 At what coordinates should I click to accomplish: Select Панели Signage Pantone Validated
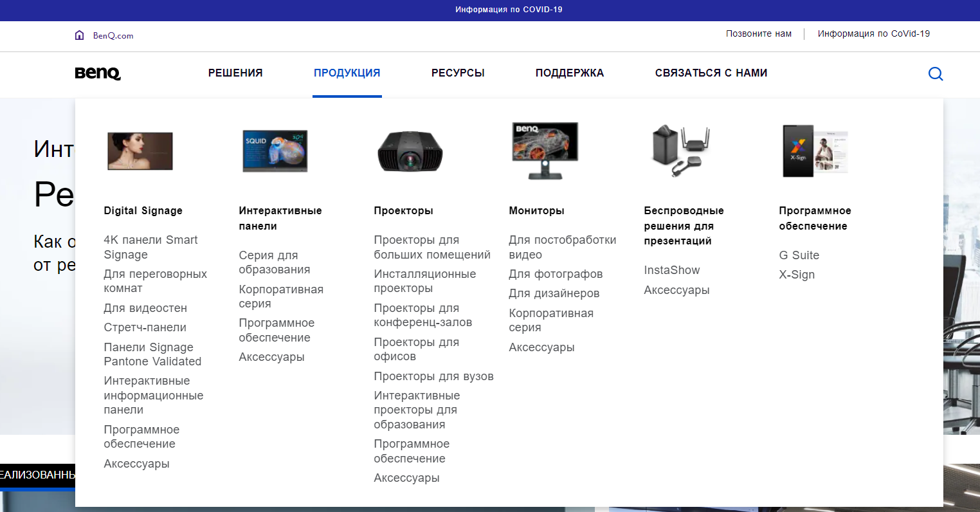click(152, 354)
